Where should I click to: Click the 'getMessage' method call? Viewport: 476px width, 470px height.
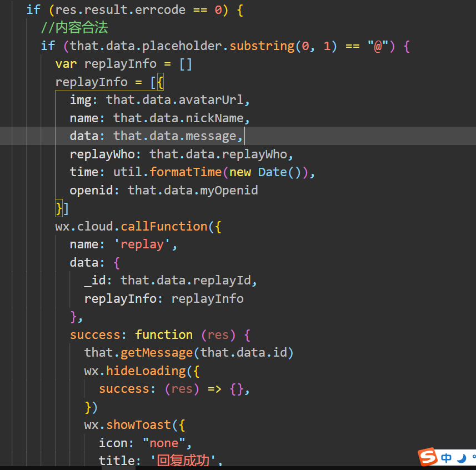point(157,353)
